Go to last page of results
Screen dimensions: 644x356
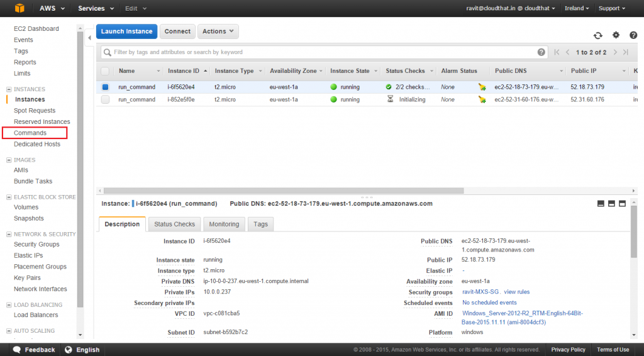tap(626, 52)
